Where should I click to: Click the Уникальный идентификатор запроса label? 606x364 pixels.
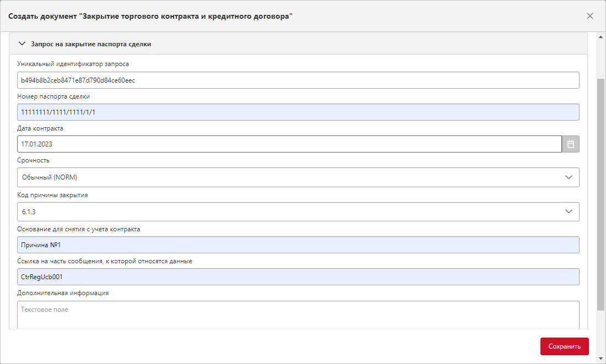[x=73, y=64]
